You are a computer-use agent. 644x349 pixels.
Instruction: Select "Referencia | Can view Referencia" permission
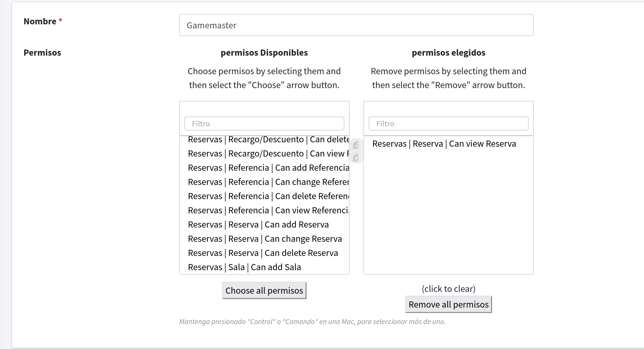pos(268,210)
